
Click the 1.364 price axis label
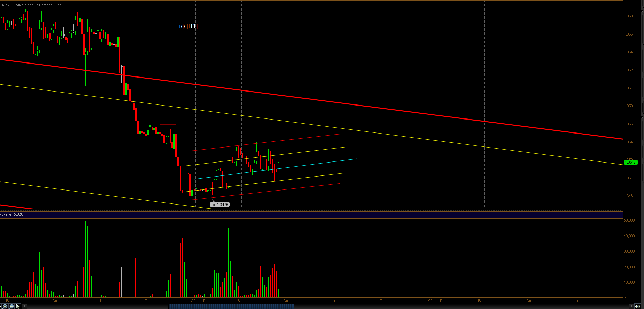pyautogui.click(x=628, y=52)
